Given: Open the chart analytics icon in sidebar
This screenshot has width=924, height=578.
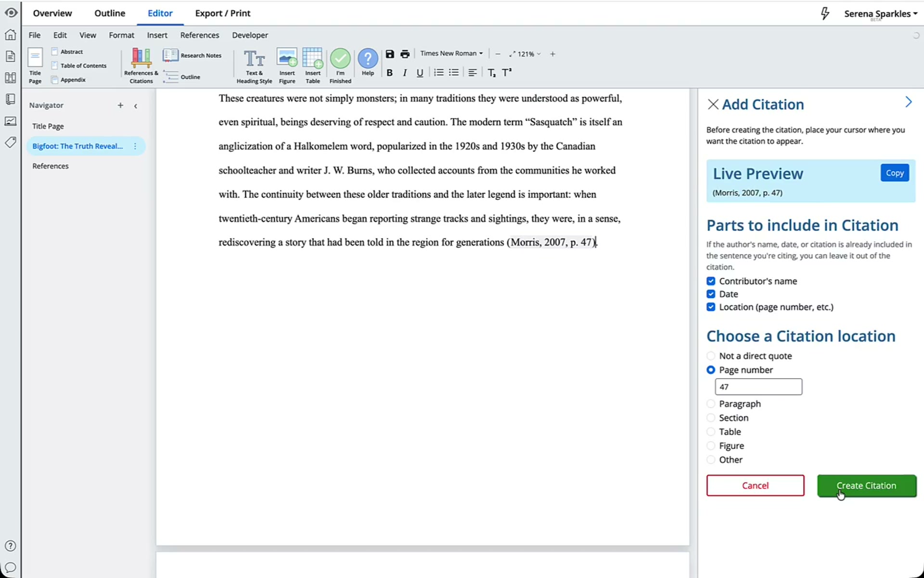Looking at the screenshot, I should point(11,121).
